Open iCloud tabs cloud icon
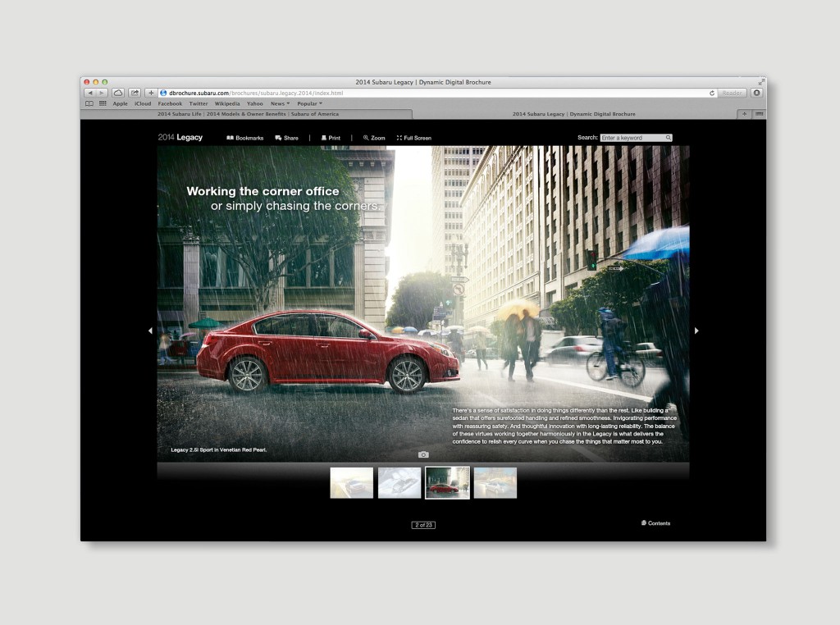 [x=118, y=94]
